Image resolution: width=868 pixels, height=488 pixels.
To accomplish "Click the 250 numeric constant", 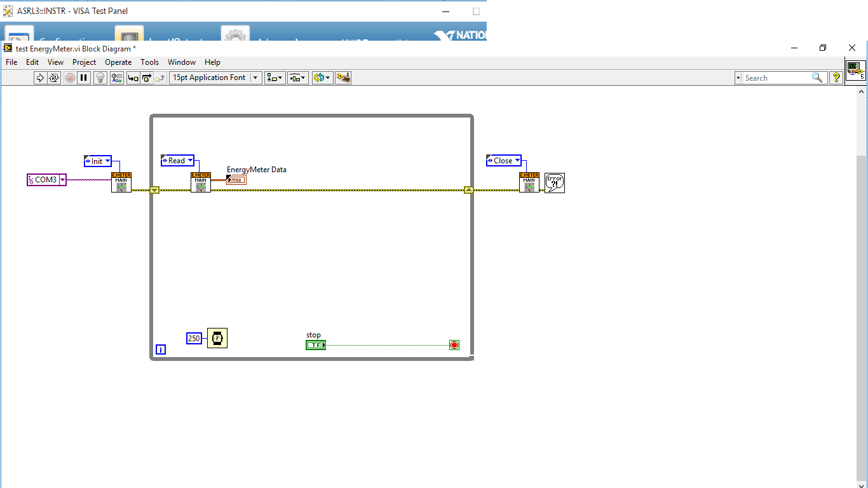I will [194, 339].
